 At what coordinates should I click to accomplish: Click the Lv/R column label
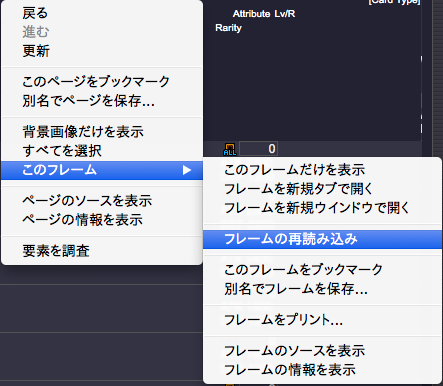click(285, 14)
